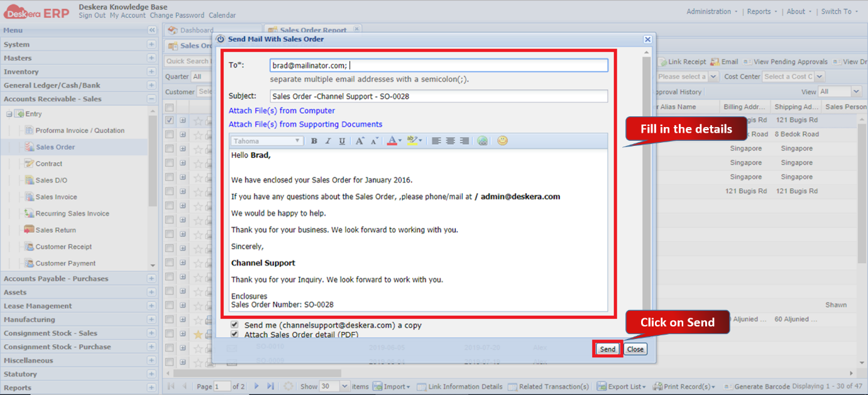Open Customer Receipt in sidebar tree
Image resolution: width=868 pixels, height=395 pixels.
point(63,247)
